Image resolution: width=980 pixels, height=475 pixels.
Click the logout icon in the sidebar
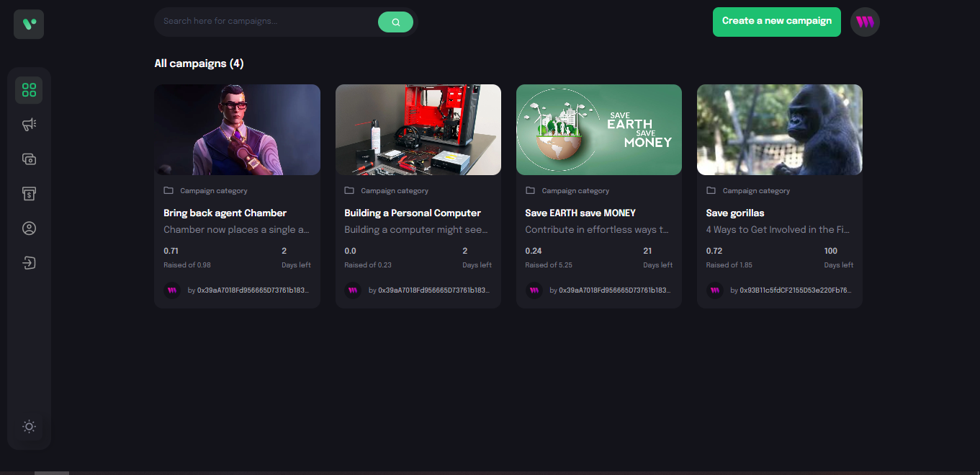29,262
